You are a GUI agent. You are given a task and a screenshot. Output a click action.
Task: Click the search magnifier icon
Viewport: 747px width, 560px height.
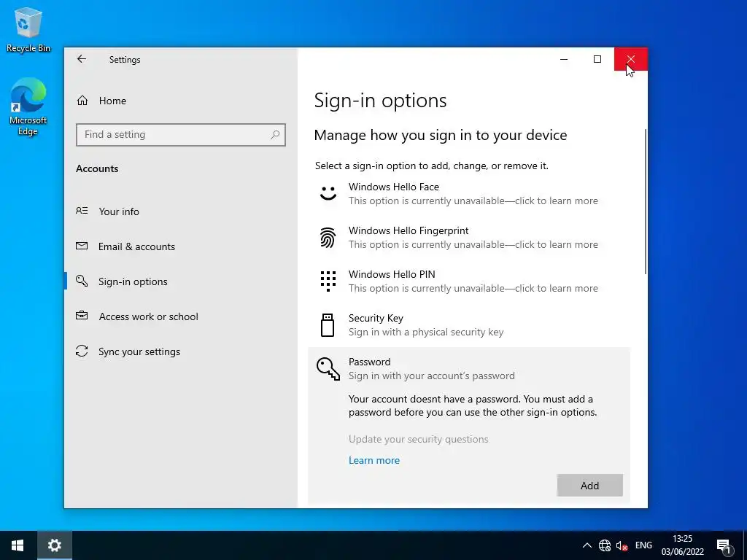[275, 135]
